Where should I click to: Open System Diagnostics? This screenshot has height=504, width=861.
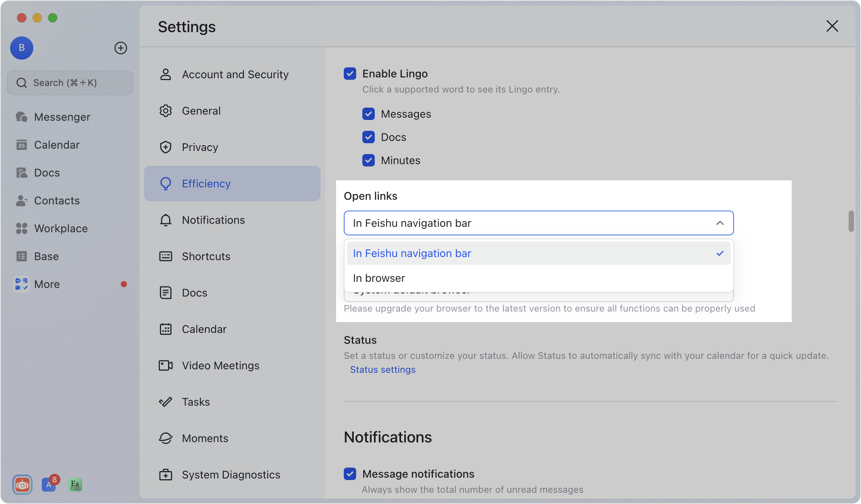231,475
